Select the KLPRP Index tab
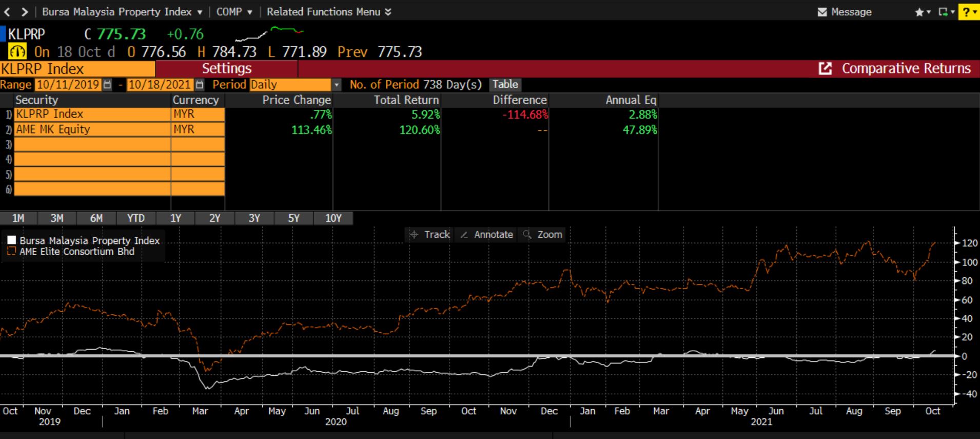 pos(77,69)
